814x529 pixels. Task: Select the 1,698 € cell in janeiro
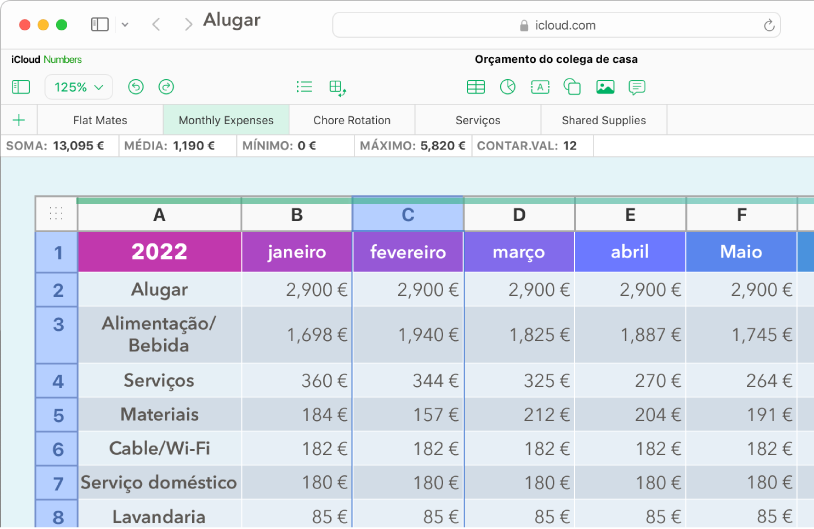[297, 335]
